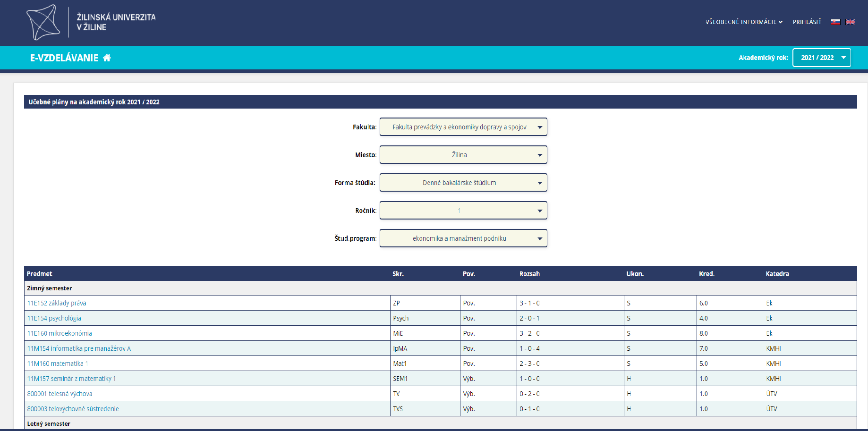Viewport: 868px width, 431px height.
Task: Open the Miesto dropdown showing Žilina
Action: pos(463,155)
